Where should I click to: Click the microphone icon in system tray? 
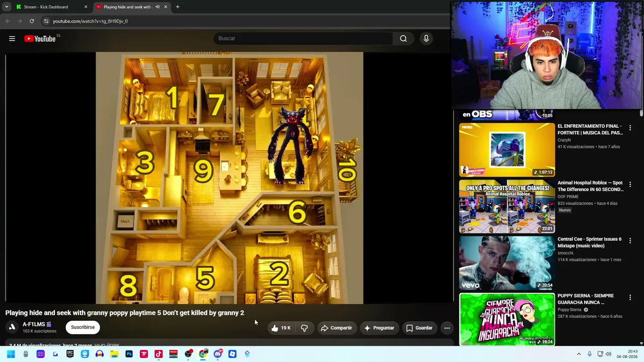coord(590,354)
